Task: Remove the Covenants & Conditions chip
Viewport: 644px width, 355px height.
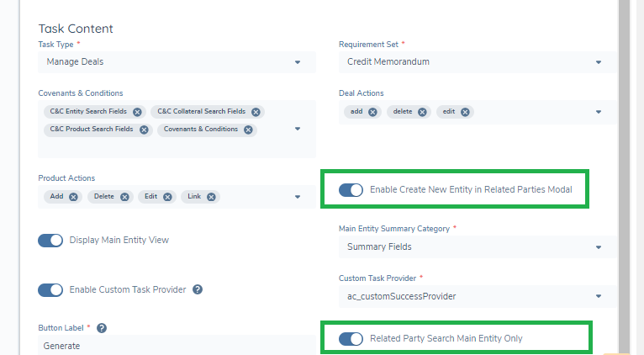Action: click(247, 130)
